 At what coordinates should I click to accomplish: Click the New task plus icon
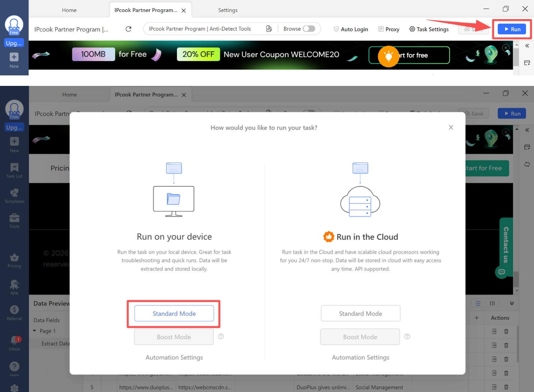(14, 57)
